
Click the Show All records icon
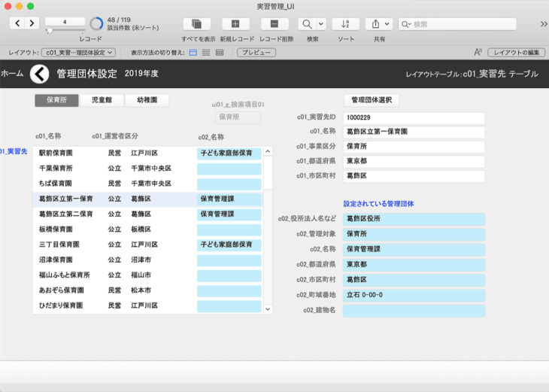coord(196,24)
